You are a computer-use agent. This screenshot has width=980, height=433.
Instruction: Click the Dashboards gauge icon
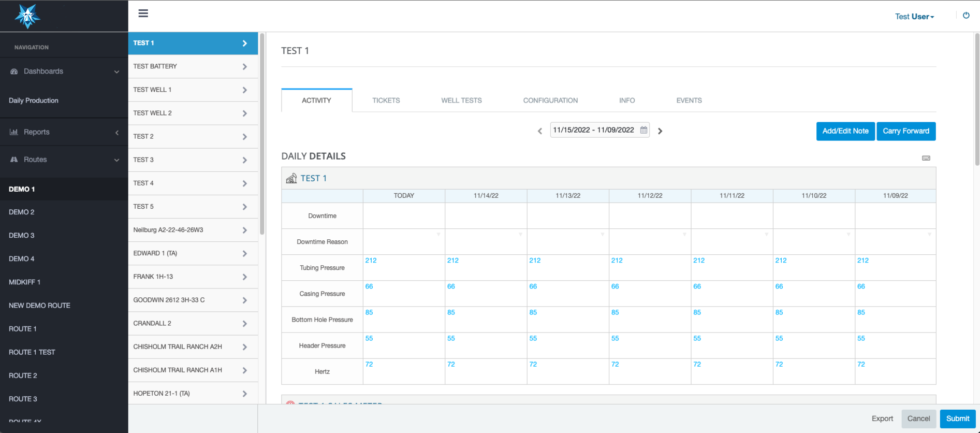[x=14, y=71]
